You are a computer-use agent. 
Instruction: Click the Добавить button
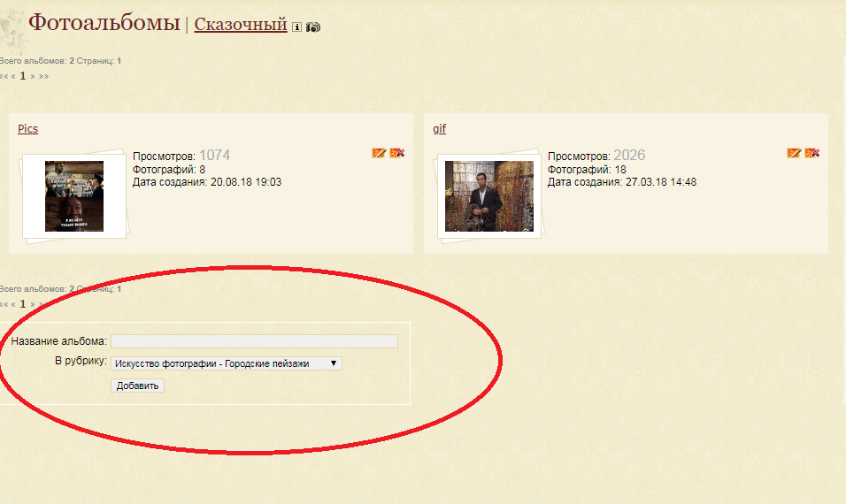click(137, 386)
